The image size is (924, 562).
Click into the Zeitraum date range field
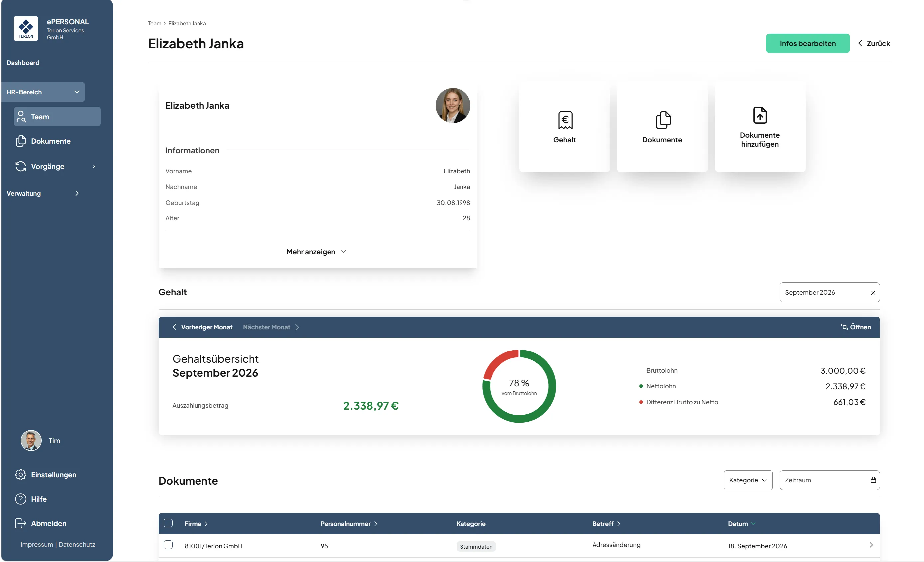point(830,480)
